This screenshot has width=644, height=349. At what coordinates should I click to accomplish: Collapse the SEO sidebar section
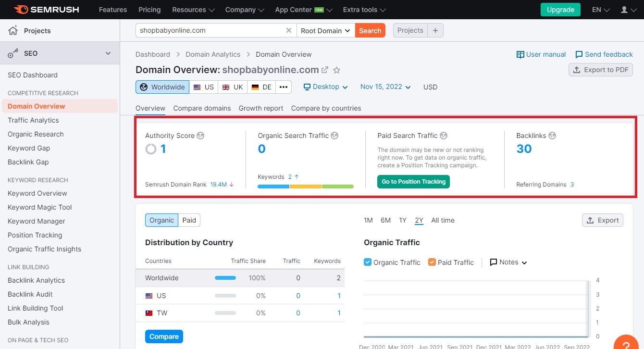tap(108, 53)
